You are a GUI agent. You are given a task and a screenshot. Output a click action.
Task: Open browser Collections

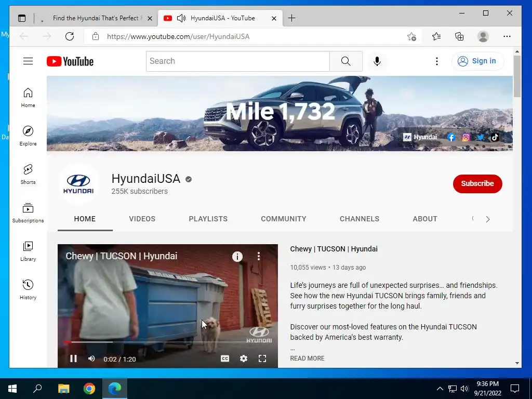point(459,36)
